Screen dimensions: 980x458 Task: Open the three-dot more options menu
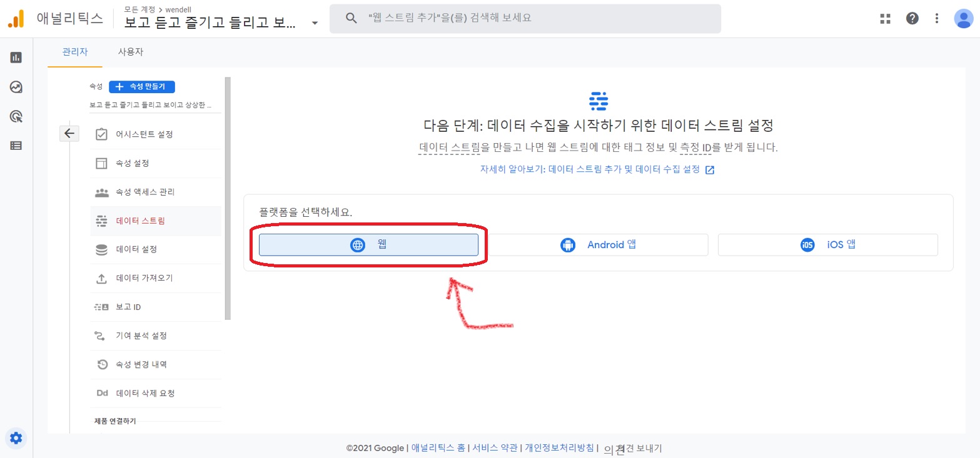click(937, 19)
